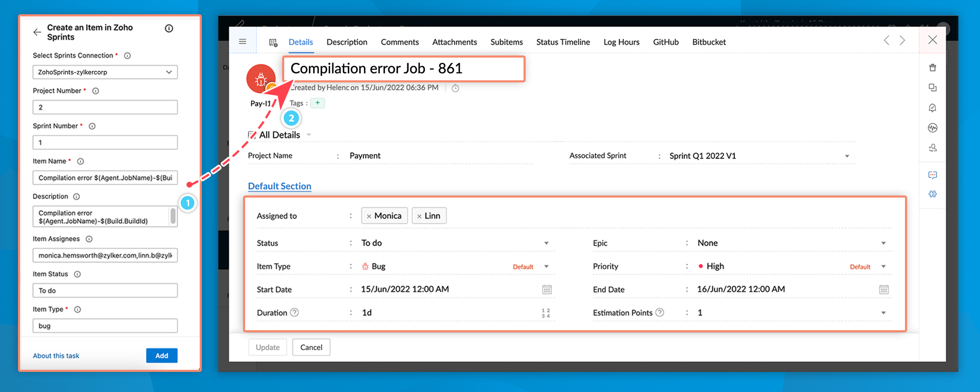Open Associated Sprint dropdown

pos(847,156)
